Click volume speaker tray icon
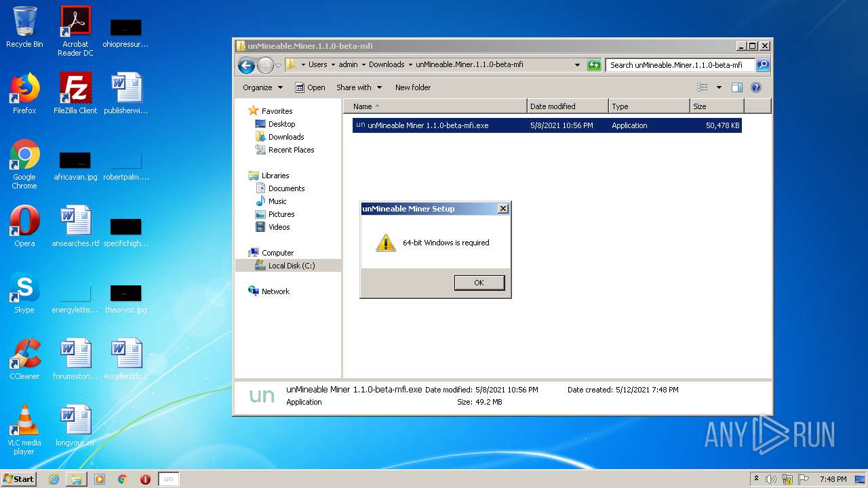The width and height of the screenshot is (868, 488). click(x=771, y=479)
